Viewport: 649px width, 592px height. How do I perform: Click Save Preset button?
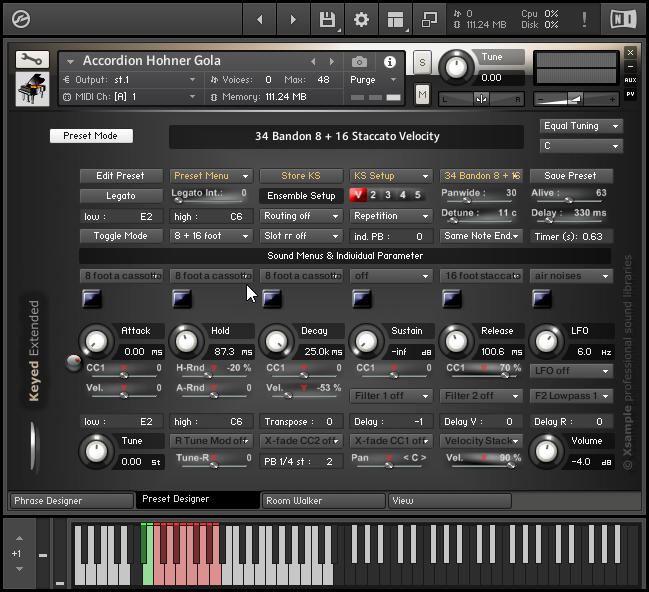(571, 176)
